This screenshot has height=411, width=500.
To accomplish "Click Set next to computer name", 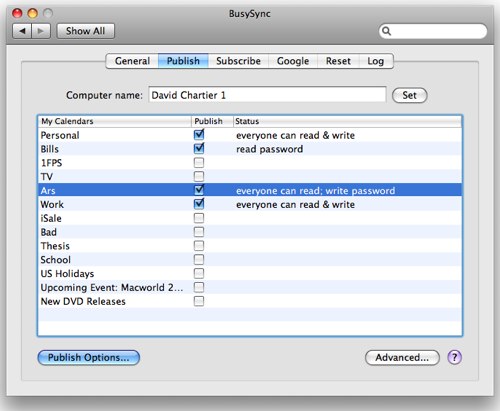I will 409,95.
